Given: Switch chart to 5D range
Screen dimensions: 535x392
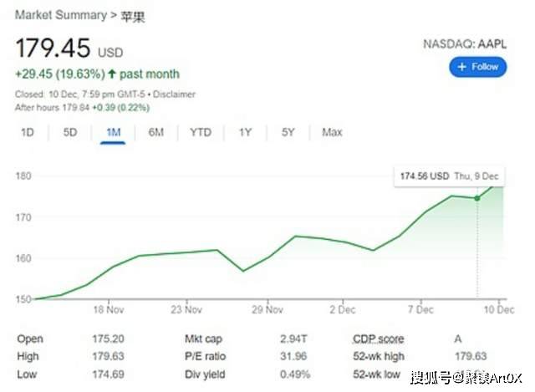Looking at the screenshot, I should coord(70,132).
